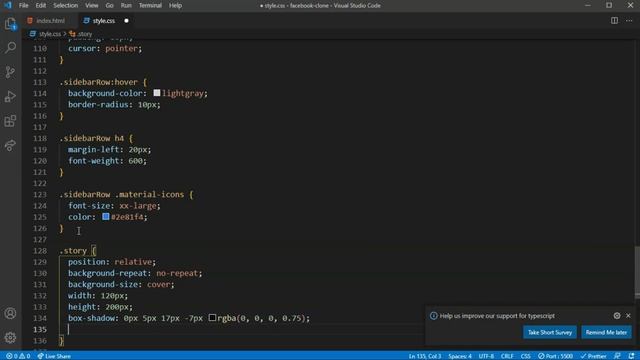Screen dimensions: 640x360
Task: Open the Help menu
Action: click(x=176, y=5)
